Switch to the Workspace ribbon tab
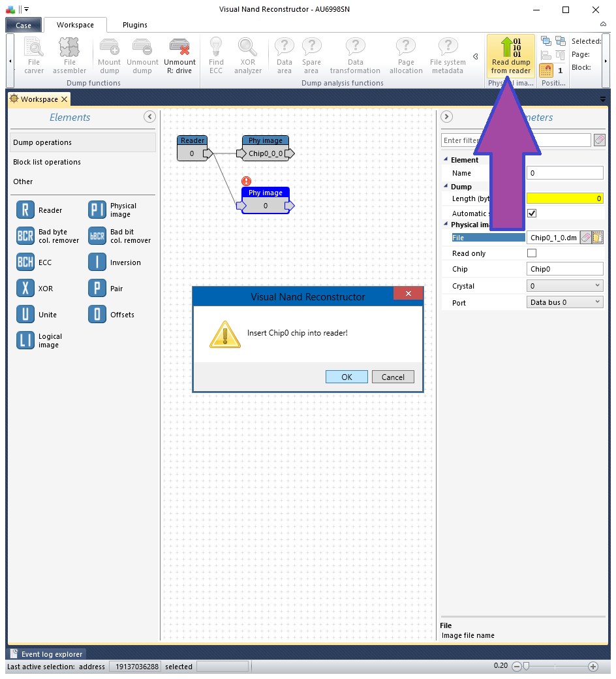This screenshot has width=616, height=679. pyautogui.click(x=75, y=25)
